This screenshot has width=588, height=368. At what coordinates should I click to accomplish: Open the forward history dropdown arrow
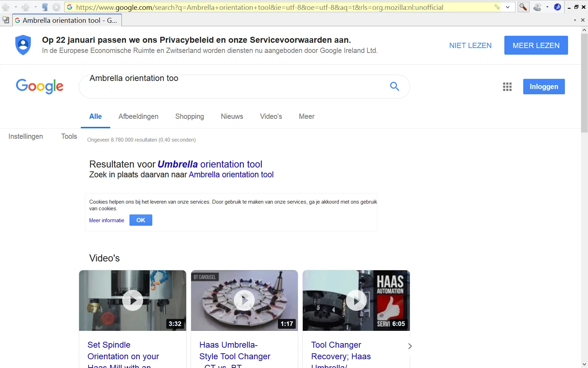click(x=35, y=7)
